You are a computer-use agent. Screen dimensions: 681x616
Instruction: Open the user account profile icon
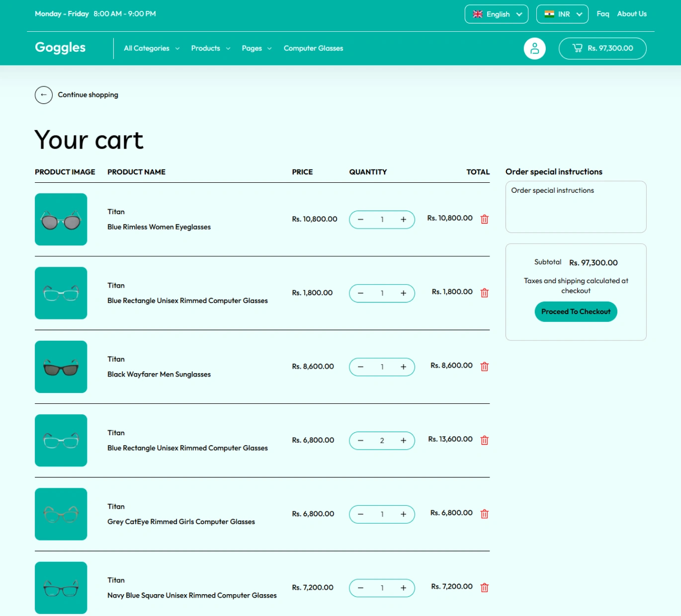(x=534, y=48)
